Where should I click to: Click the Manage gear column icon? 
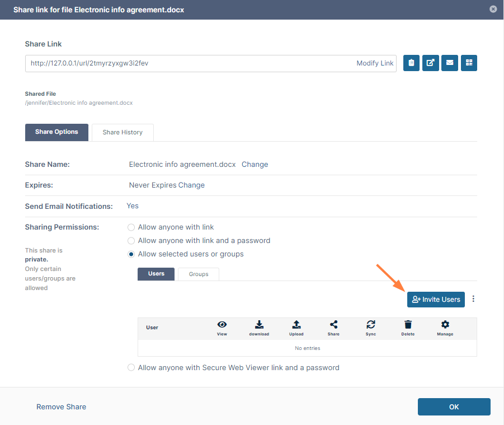(x=445, y=325)
